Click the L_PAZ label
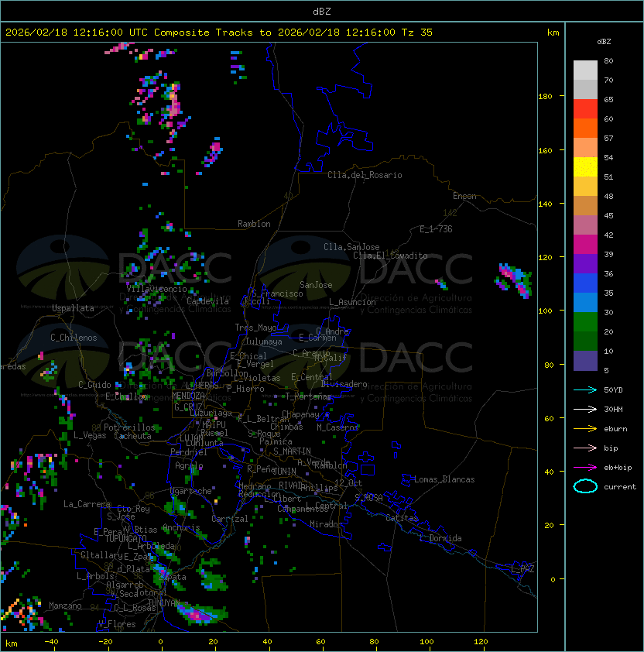644x652 pixels. pos(522,569)
